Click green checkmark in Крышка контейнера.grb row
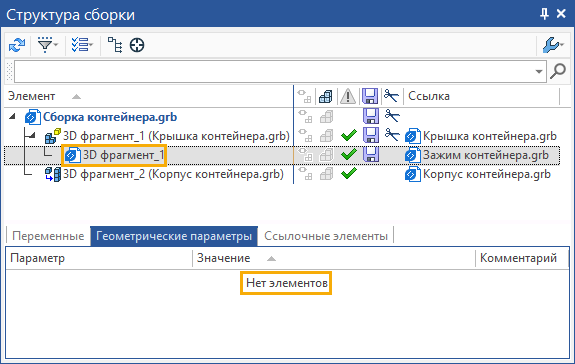Image resolution: width=575 pixels, height=364 pixels. (x=349, y=135)
